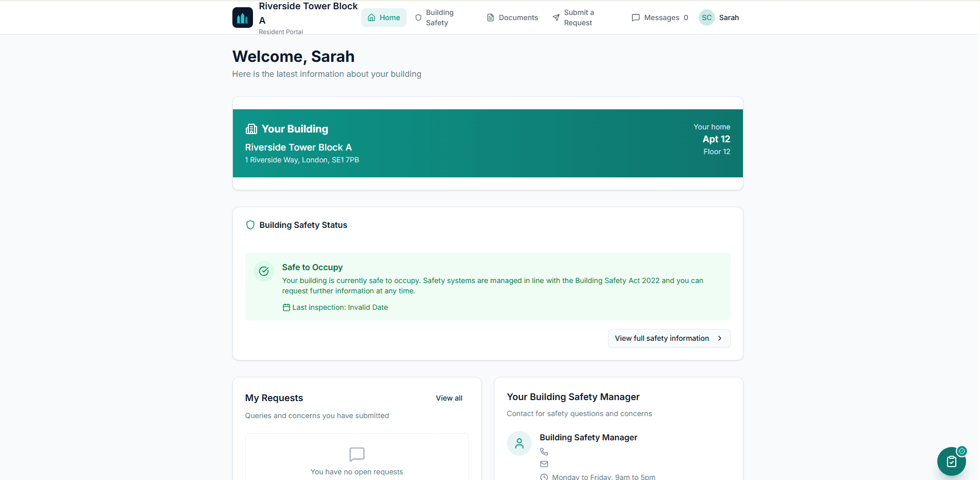Click the chat bubble icon beside Messages

pyautogui.click(x=636, y=18)
